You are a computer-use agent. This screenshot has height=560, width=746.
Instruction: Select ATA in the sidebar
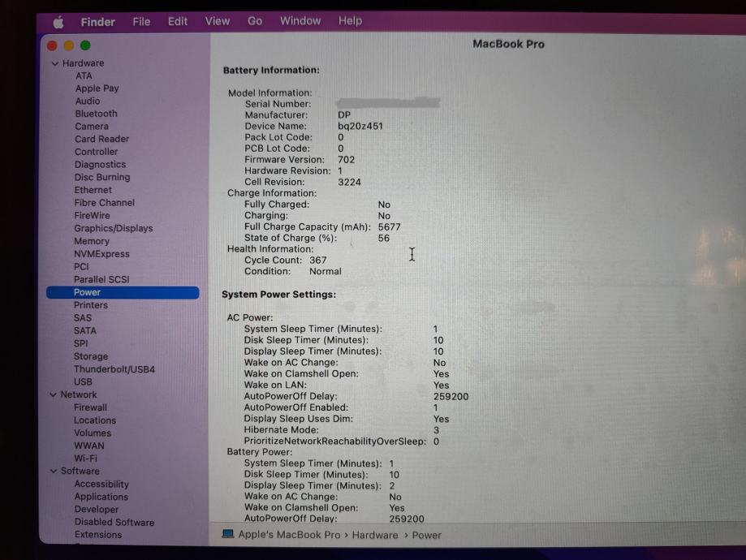click(x=84, y=75)
